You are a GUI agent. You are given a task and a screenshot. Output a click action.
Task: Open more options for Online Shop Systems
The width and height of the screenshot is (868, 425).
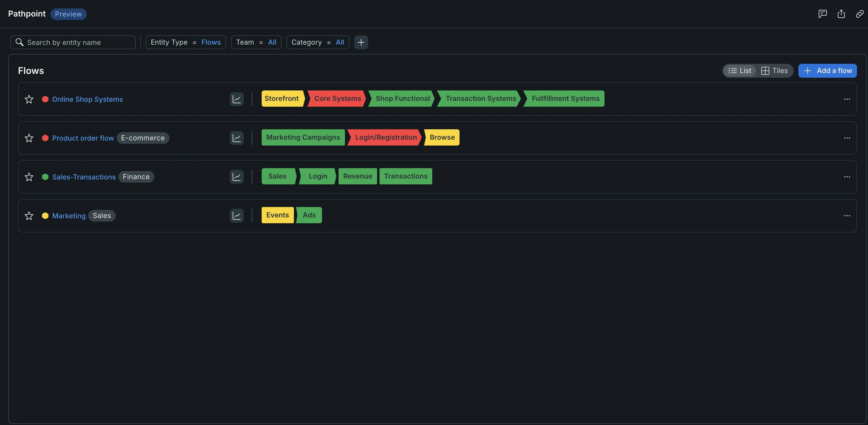pos(847,99)
